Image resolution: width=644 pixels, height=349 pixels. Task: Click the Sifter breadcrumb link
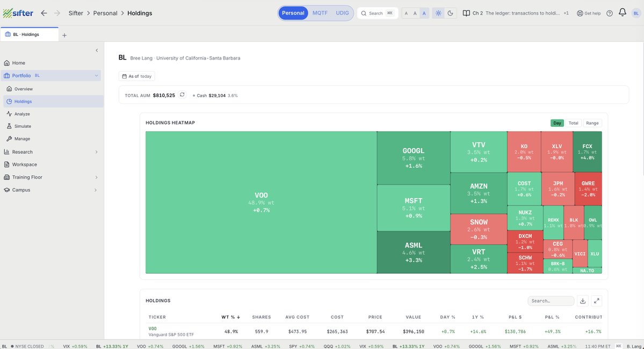coord(76,13)
